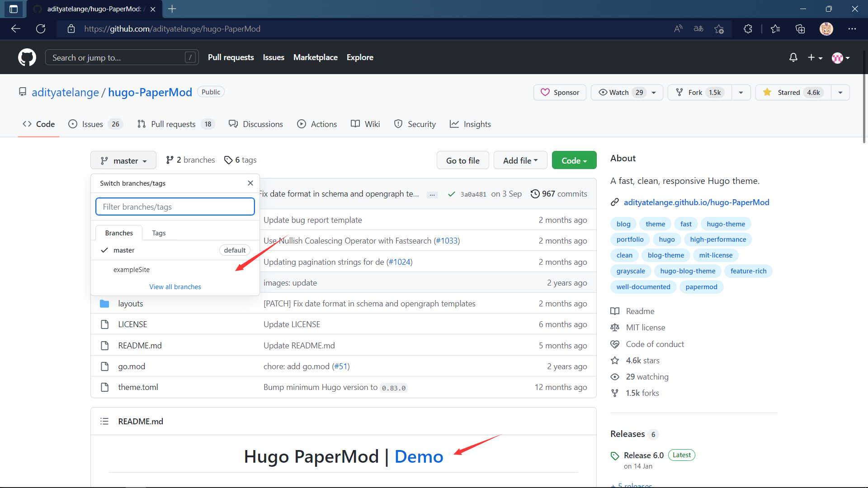Open the Add file dropdown
The width and height of the screenshot is (868, 488).
[520, 160]
